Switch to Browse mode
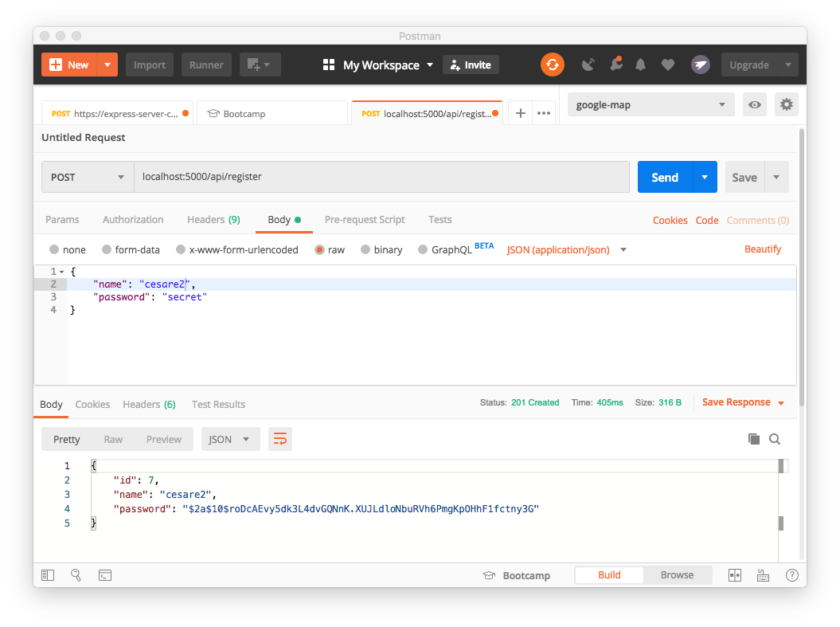This screenshot has height=627, width=840. click(677, 575)
